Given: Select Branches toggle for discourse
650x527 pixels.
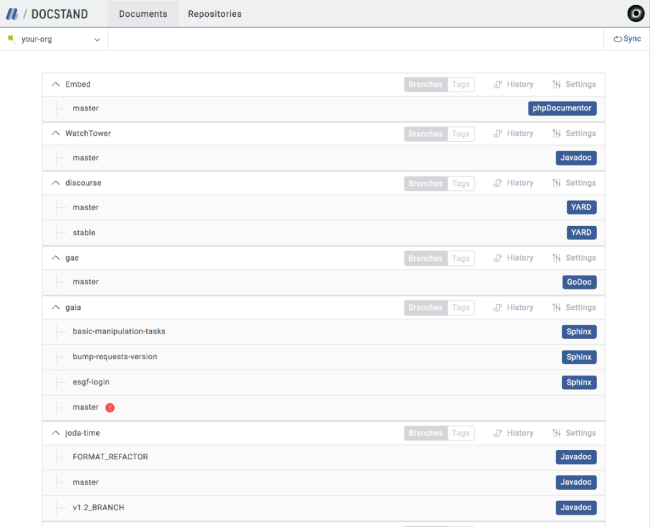Looking at the screenshot, I should click(426, 183).
